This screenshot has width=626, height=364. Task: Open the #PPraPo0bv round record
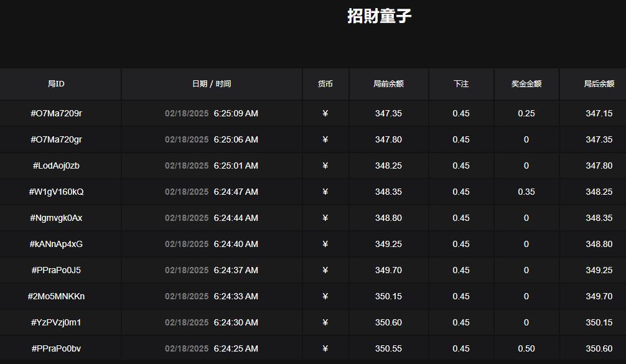(56, 348)
